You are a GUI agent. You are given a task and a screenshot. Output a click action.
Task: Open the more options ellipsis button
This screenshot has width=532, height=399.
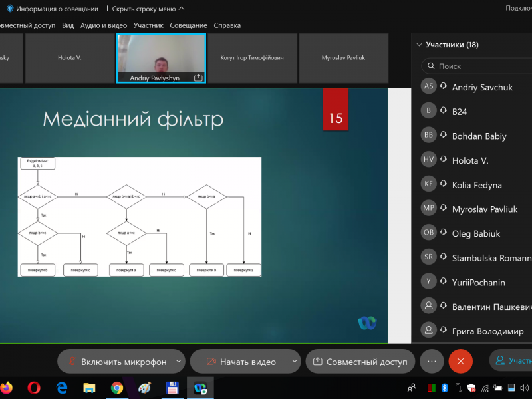(432, 362)
